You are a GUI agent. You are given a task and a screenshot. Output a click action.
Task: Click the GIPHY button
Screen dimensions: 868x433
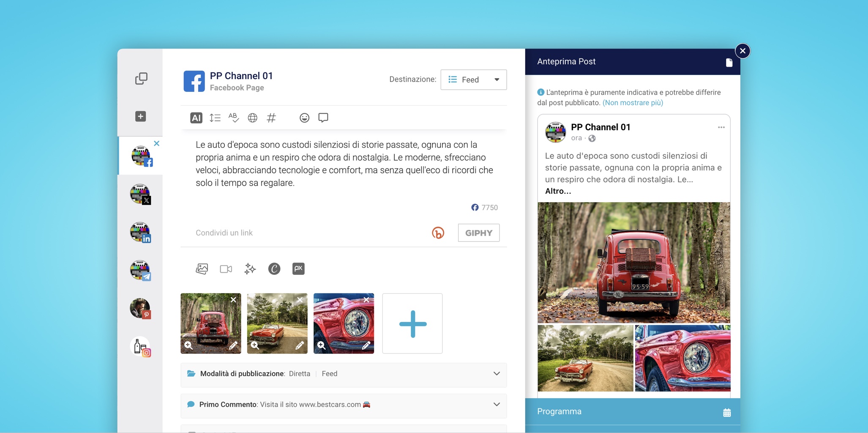pos(478,233)
